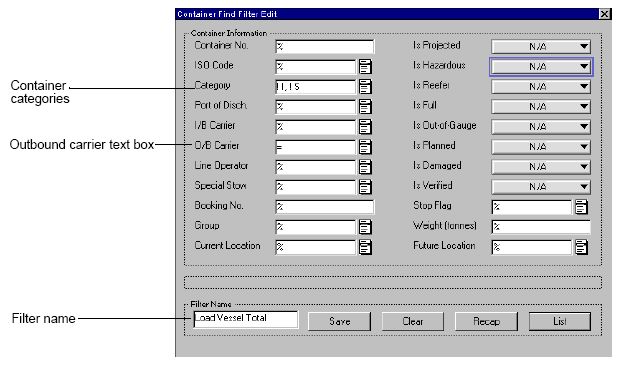The height and width of the screenshot is (368, 623).
Task: Open the Group lookup list icon
Action: [x=365, y=227]
